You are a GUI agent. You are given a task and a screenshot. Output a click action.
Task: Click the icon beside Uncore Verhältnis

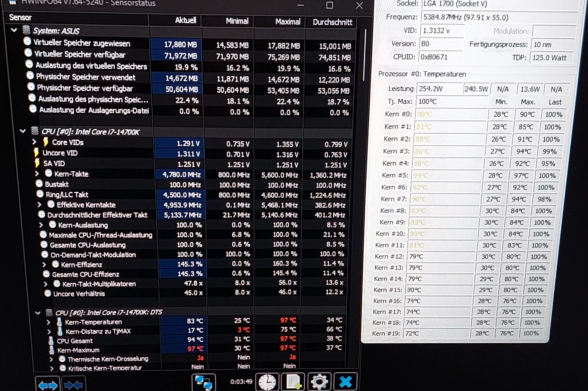pyautogui.click(x=48, y=293)
